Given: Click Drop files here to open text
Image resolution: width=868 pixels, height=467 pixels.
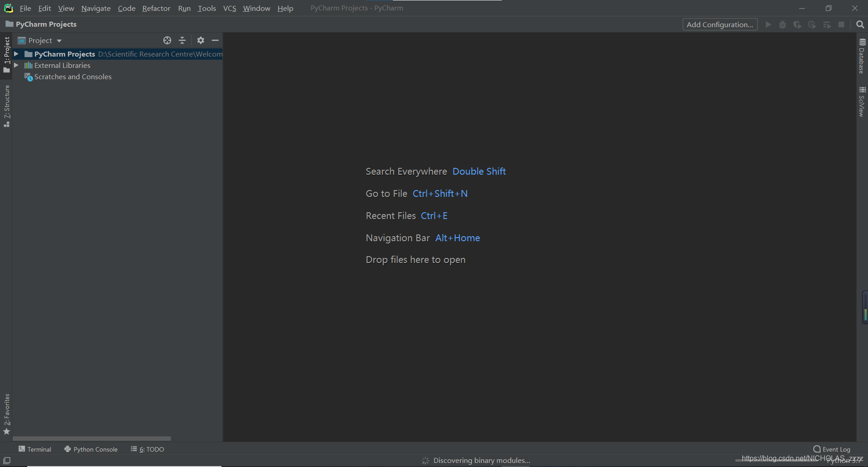Looking at the screenshot, I should coord(415,260).
